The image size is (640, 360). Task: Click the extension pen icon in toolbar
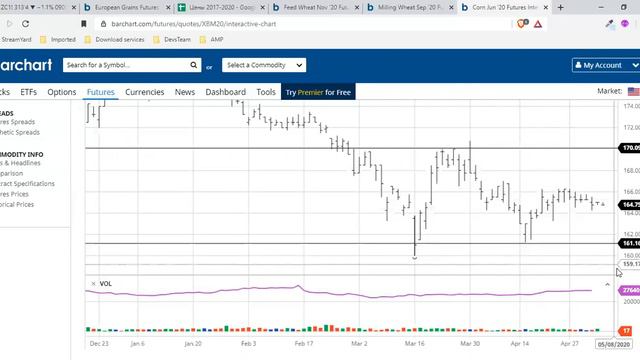(609, 24)
